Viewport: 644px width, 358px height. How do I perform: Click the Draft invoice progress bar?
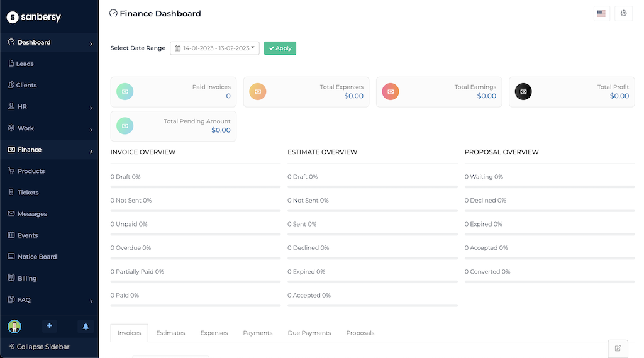196,186
